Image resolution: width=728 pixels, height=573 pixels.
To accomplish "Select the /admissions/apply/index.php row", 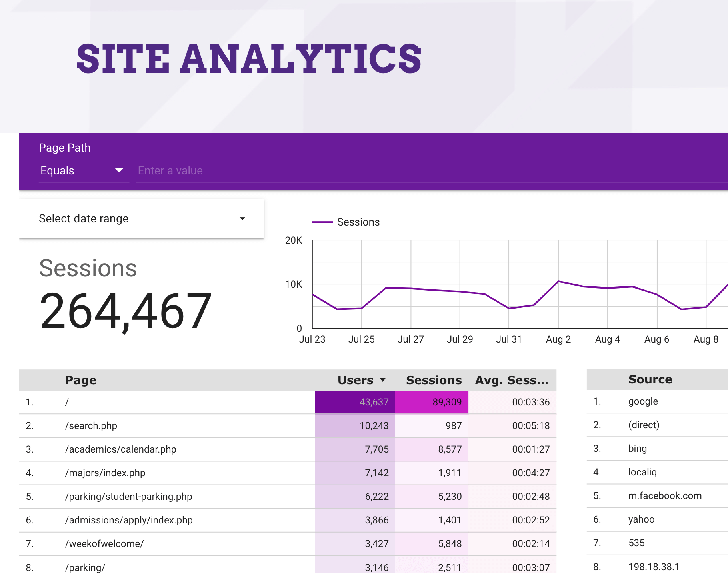I will (129, 520).
